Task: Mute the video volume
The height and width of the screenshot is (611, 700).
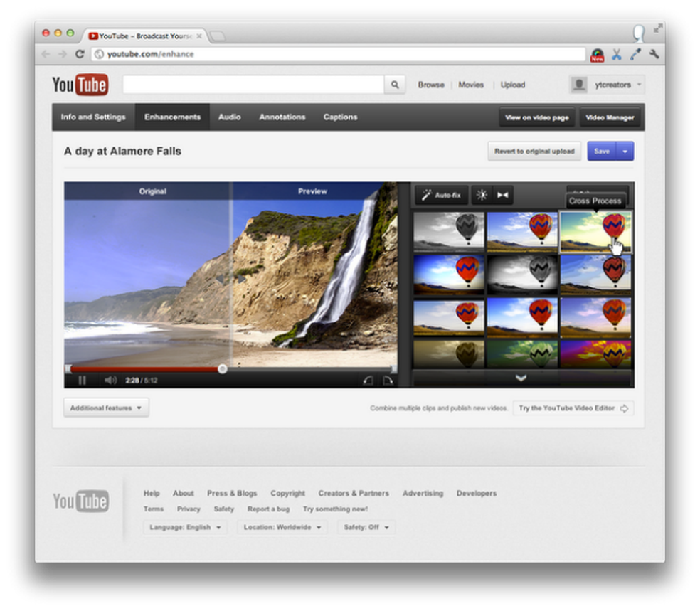Action: tap(111, 381)
